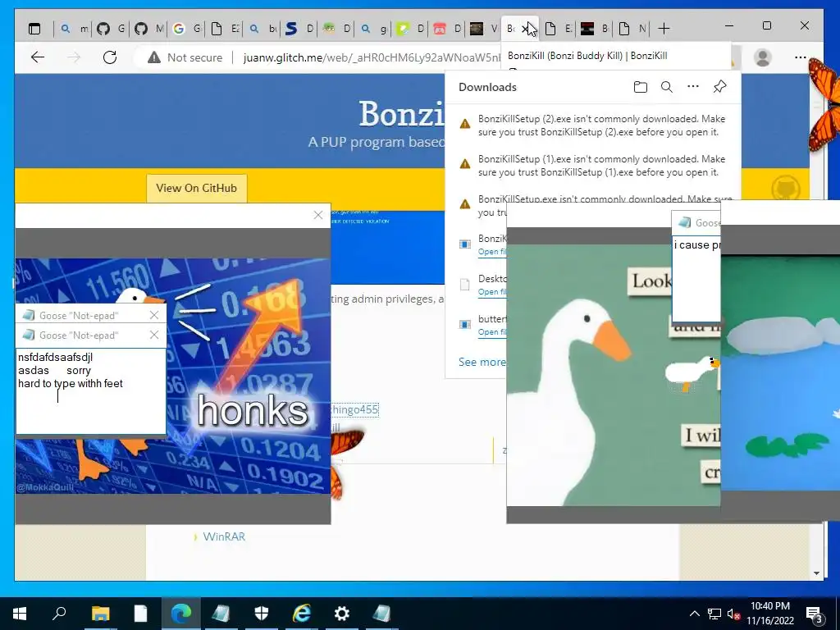This screenshot has width=840, height=630.
Task: Open the WinRAR link
Action: [x=224, y=536]
